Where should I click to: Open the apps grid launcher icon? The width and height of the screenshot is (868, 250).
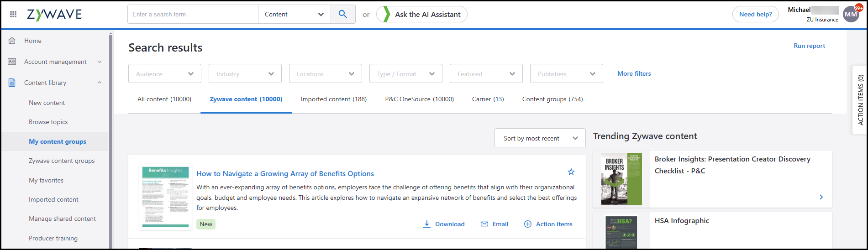click(x=13, y=14)
